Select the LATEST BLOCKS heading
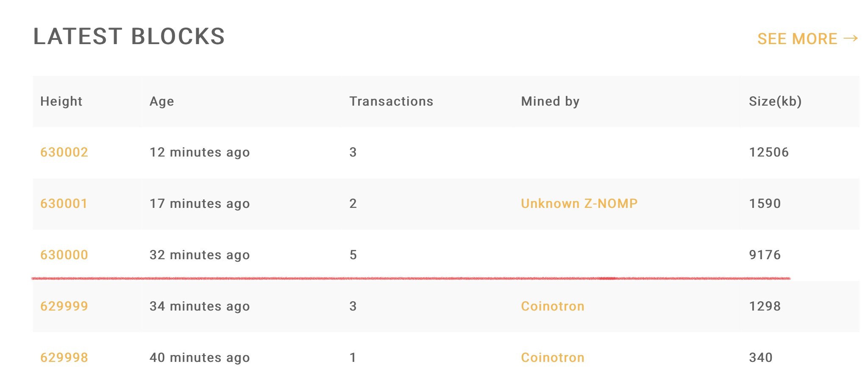Viewport: 868px width, 392px height. pos(129,36)
